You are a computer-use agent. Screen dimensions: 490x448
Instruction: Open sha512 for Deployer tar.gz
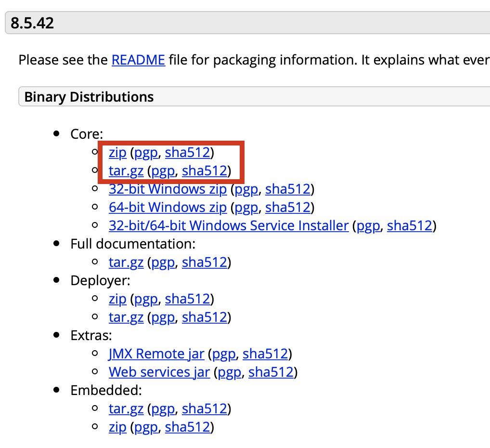pos(205,317)
